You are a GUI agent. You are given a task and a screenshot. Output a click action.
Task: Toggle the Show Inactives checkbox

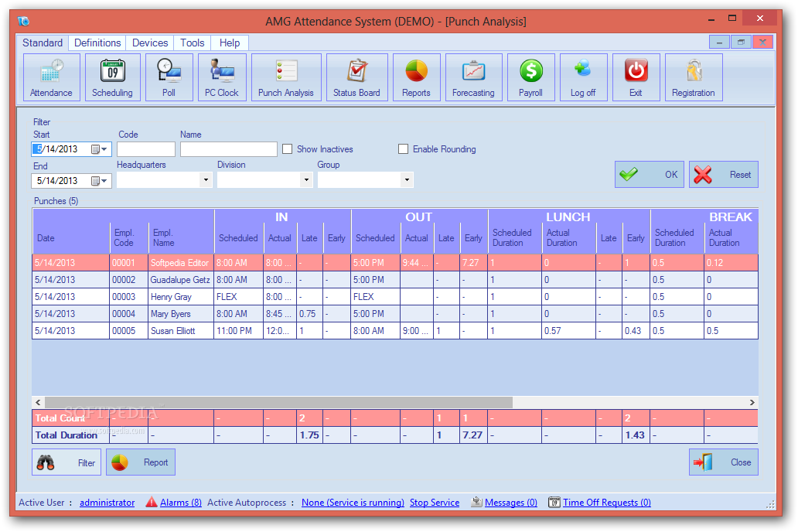tap(288, 149)
